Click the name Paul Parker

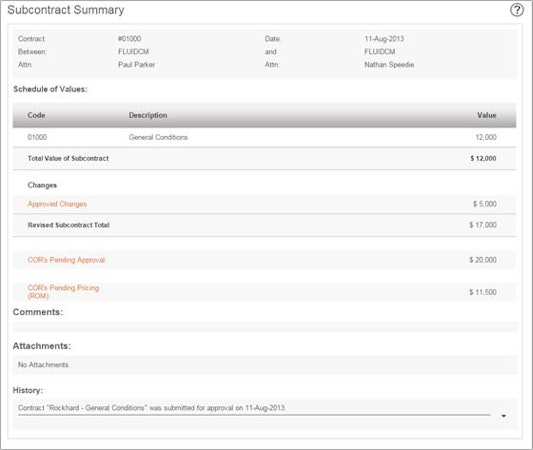pyautogui.click(x=136, y=65)
